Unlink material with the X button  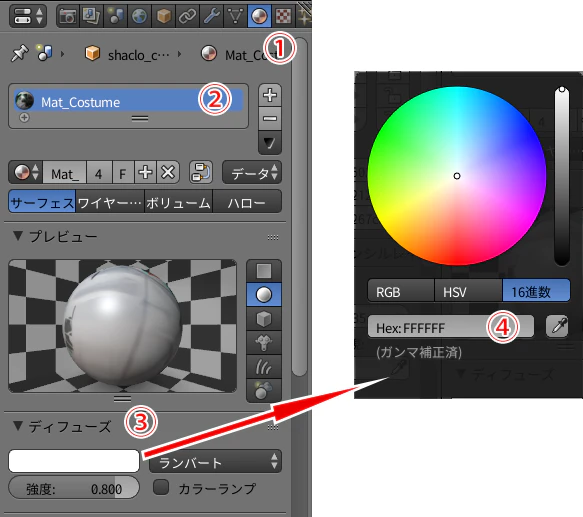(x=168, y=173)
